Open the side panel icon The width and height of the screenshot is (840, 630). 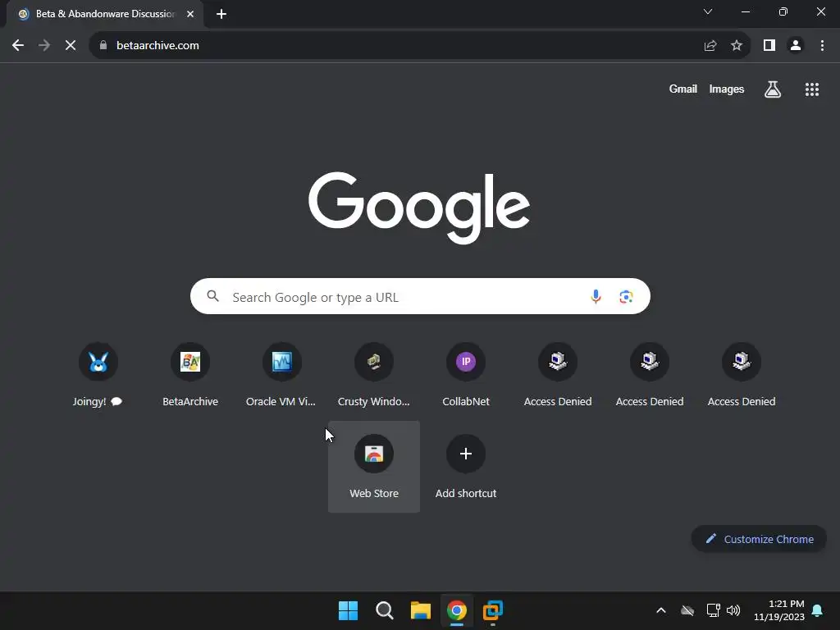pos(769,46)
